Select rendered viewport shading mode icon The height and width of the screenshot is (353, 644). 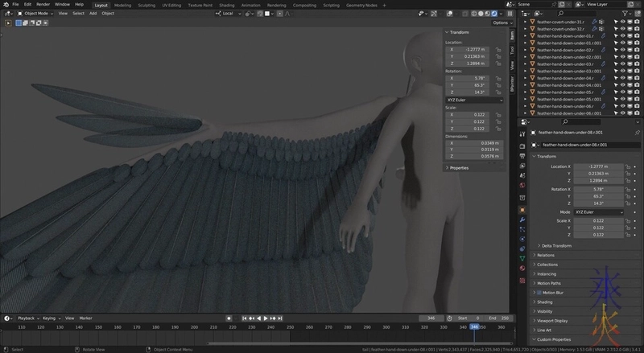coord(495,14)
